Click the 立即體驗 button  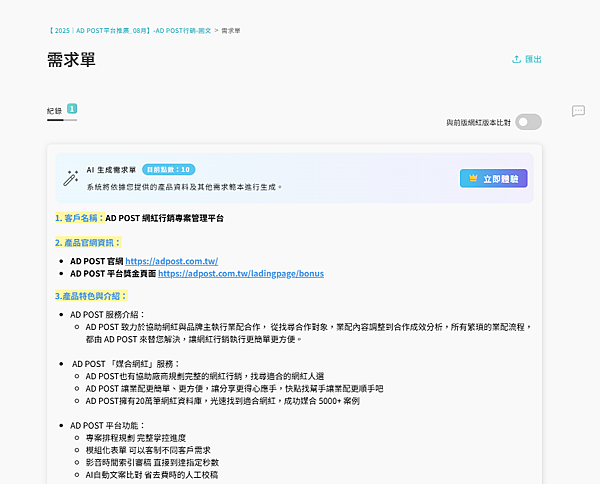click(494, 178)
